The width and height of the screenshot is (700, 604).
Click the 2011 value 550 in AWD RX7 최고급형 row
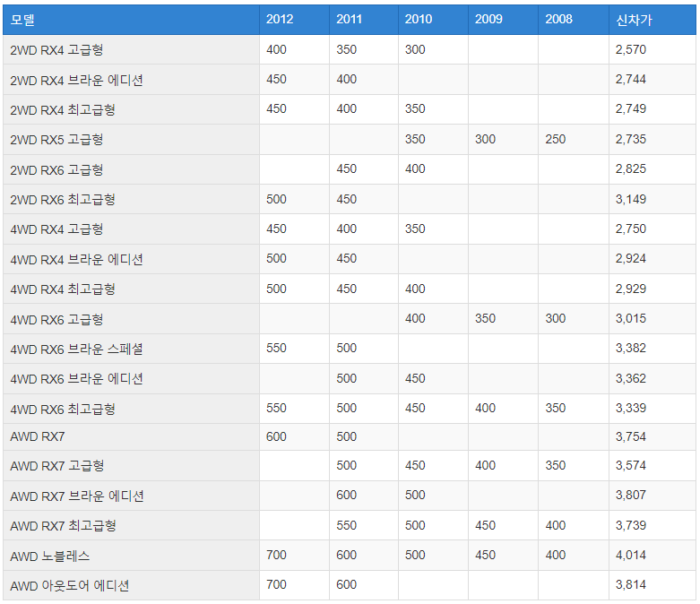[x=347, y=525]
